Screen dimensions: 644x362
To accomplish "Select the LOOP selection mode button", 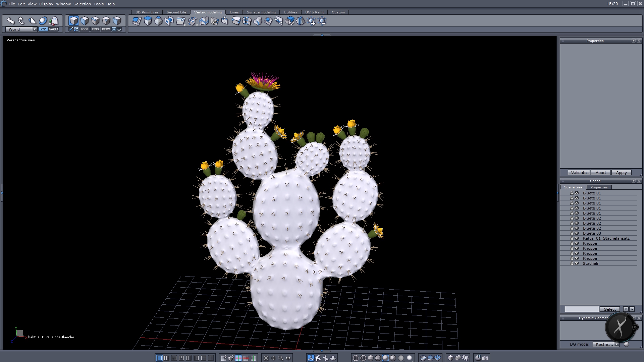I will coord(84,29).
